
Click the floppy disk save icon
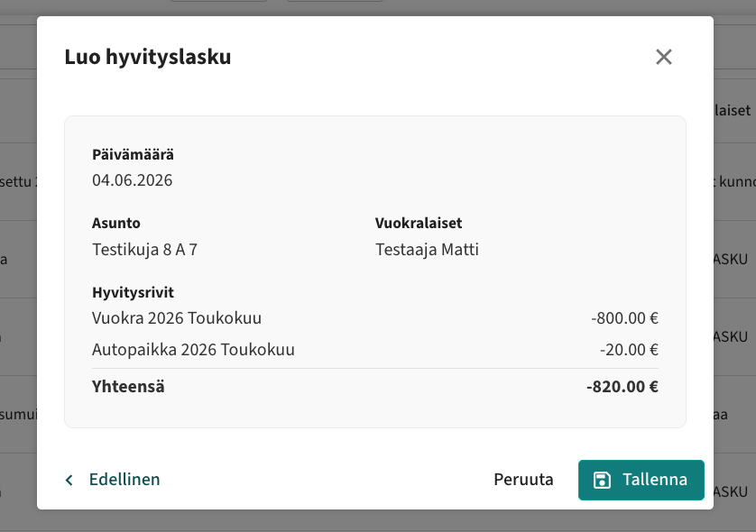point(602,480)
